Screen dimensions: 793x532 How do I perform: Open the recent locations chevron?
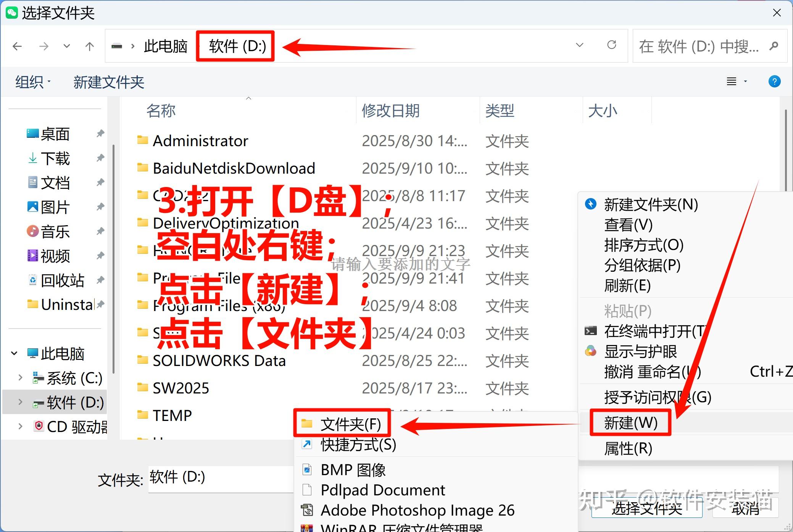click(67, 47)
